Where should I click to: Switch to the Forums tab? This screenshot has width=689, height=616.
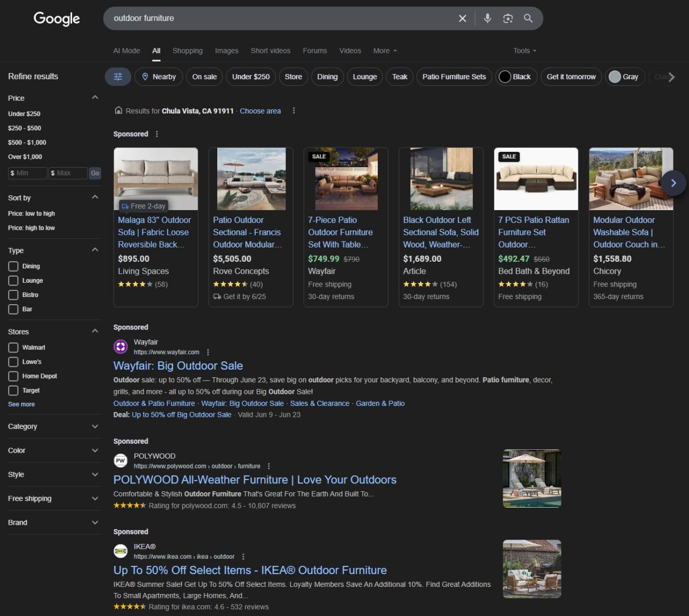pos(315,51)
